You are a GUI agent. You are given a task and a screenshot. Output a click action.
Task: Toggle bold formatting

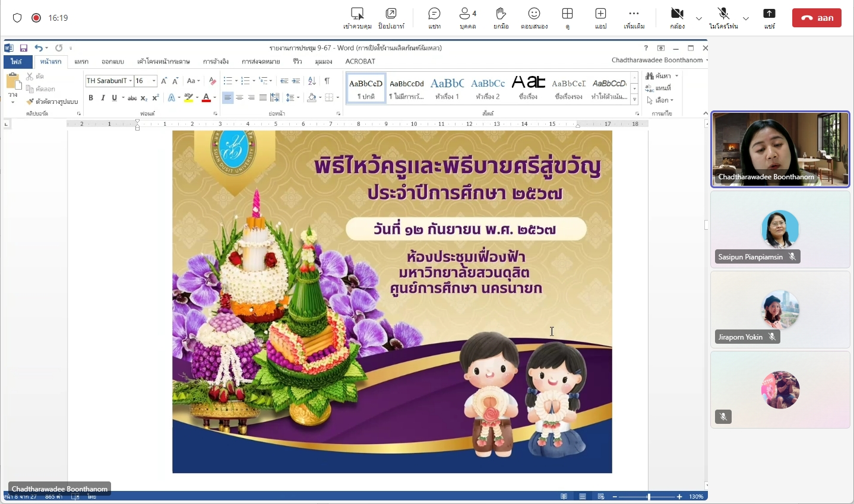(x=91, y=98)
